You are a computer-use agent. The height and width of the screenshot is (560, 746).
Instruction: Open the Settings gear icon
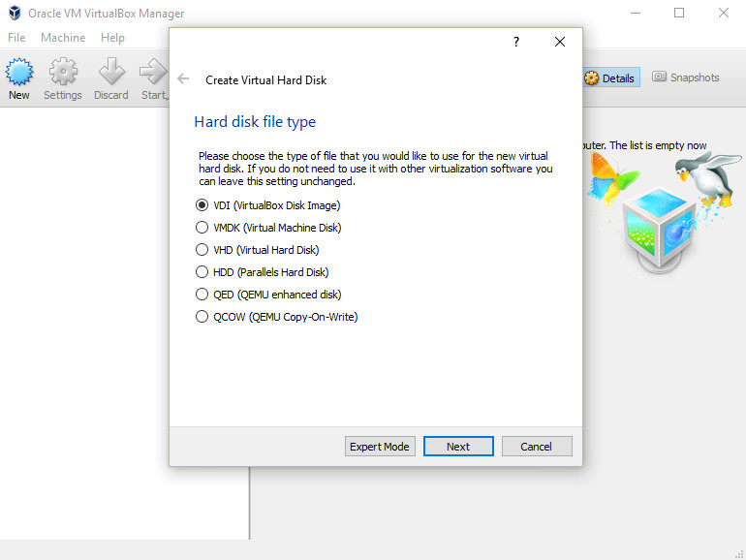coord(63,74)
